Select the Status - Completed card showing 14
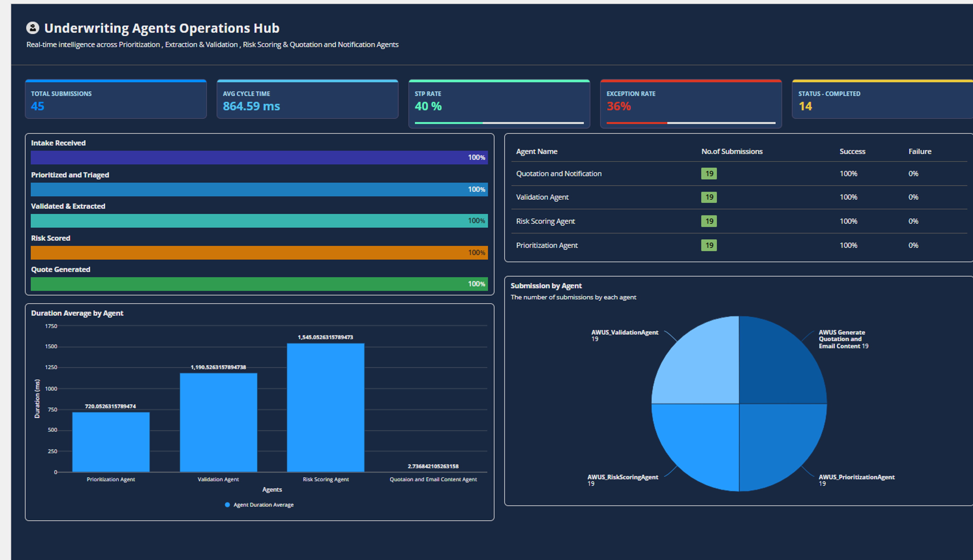The height and width of the screenshot is (560, 973). 883,99
